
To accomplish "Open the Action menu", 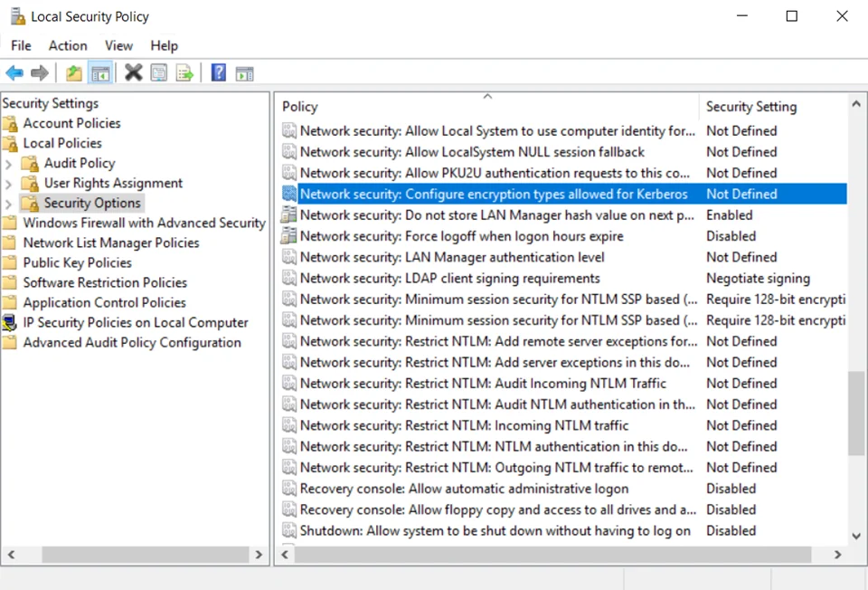I will pos(68,45).
